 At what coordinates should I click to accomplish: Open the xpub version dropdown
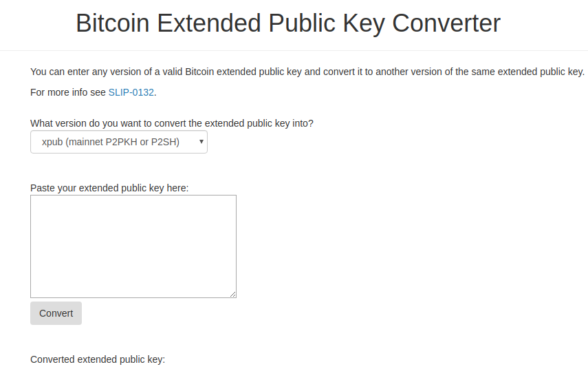click(x=118, y=142)
